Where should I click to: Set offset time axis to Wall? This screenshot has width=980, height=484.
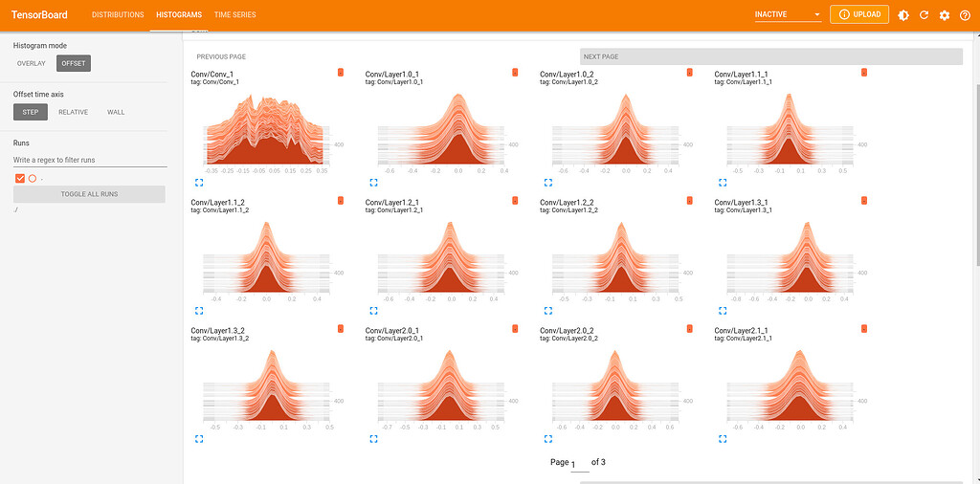coord(116,112)
